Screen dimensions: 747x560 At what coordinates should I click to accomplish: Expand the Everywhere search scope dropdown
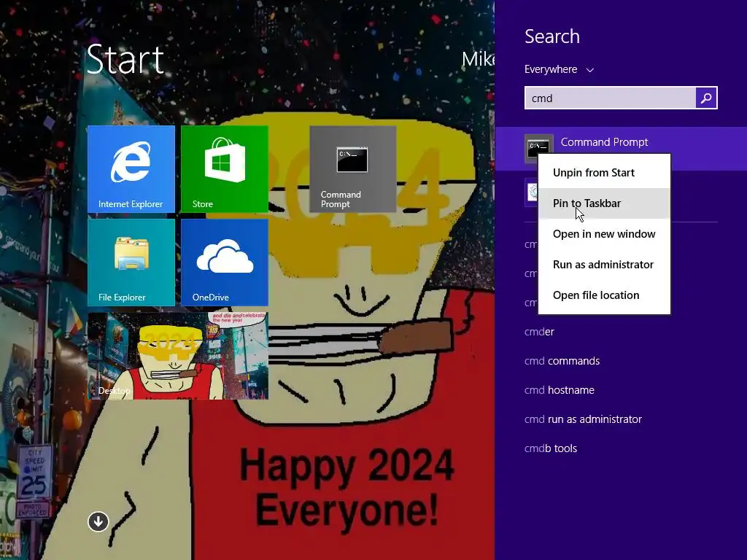click(559, 69)
